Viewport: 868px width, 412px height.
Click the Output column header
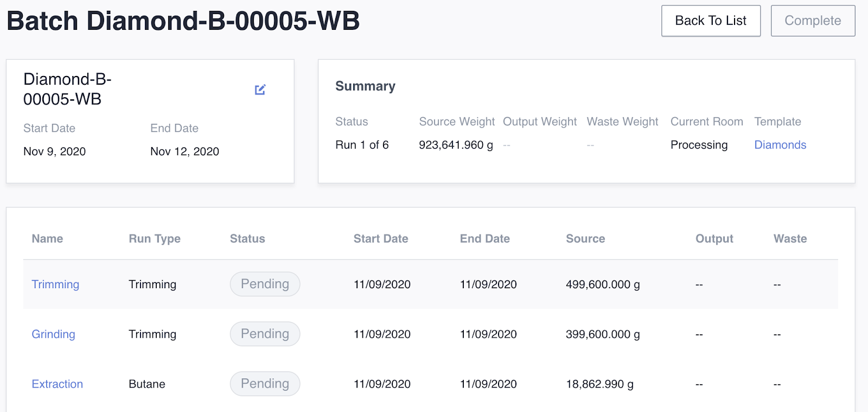click(x=714, y=239)
